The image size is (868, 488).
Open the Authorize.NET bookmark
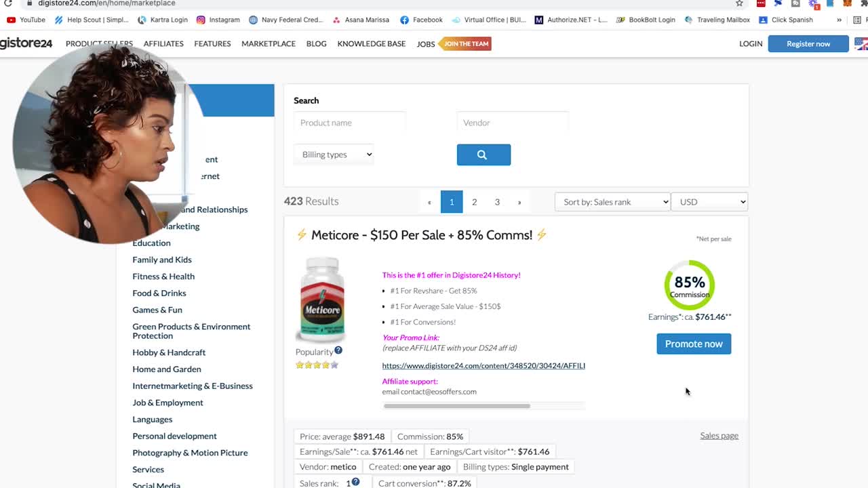571,20
